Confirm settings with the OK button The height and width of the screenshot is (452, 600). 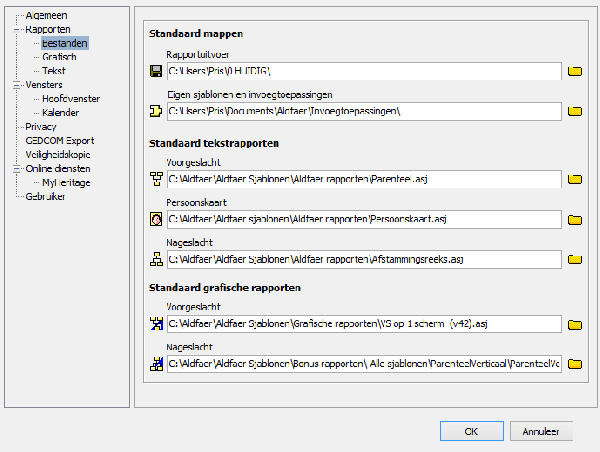(470, 431)
